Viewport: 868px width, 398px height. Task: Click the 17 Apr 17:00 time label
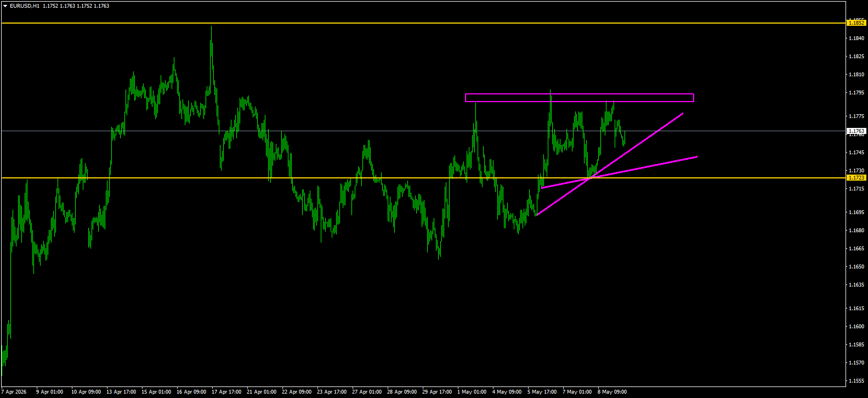226,392
